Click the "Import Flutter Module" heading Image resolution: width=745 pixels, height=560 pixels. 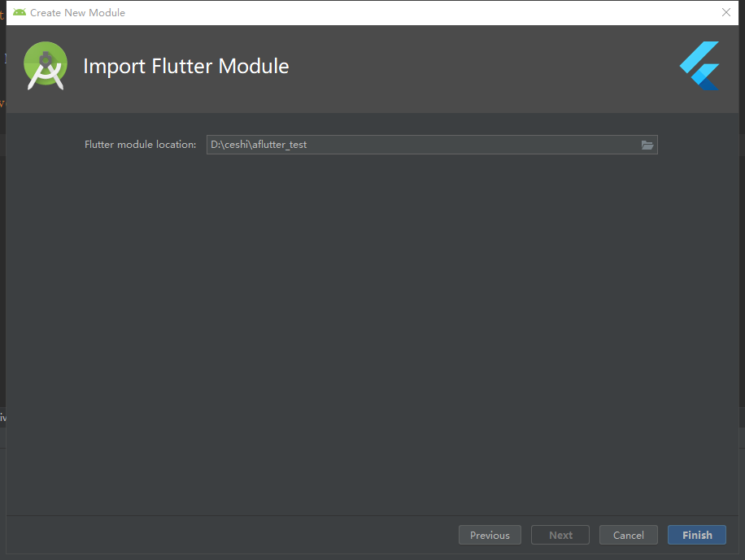[185, 66]
